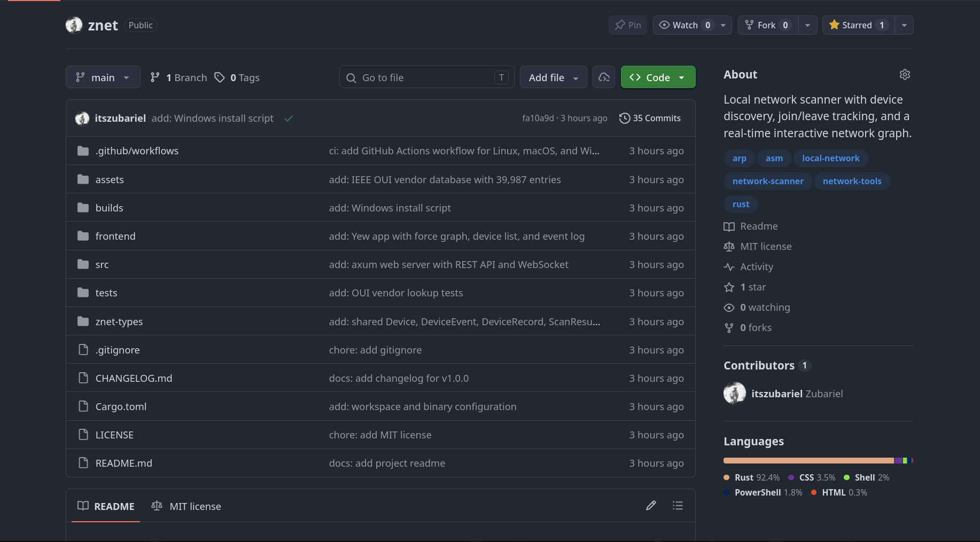Click the znet repository name link

pyautogui.click(x=103, y=26)
